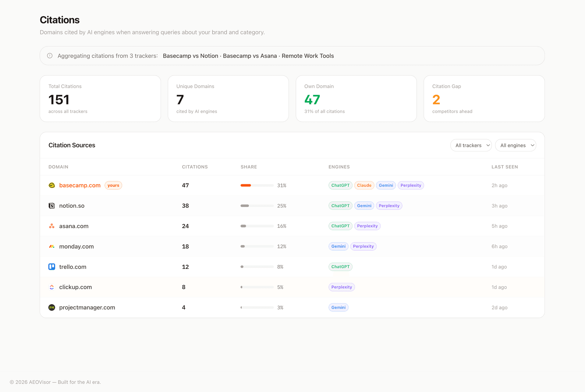Select the 'Remote Work Tools' tracker
585x392 pixels.
[308, 56]
